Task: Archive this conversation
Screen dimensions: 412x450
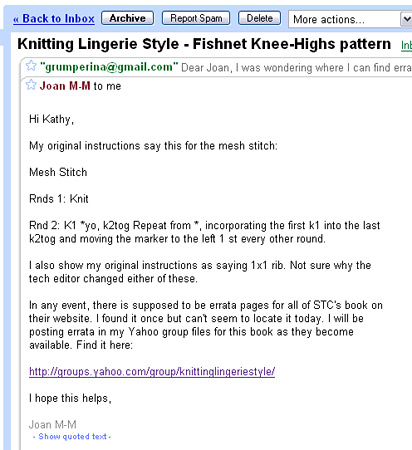Action: [x=127, y=18]
